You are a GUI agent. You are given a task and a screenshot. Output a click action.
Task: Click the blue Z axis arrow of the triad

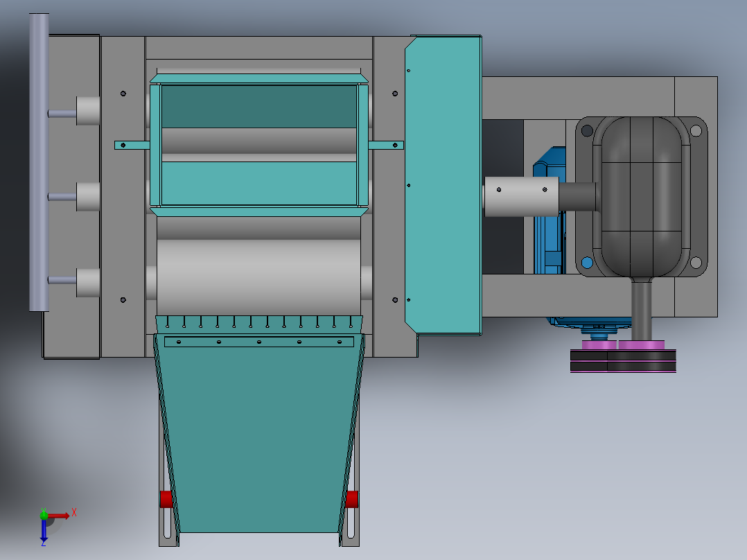(x=44, y=531)
